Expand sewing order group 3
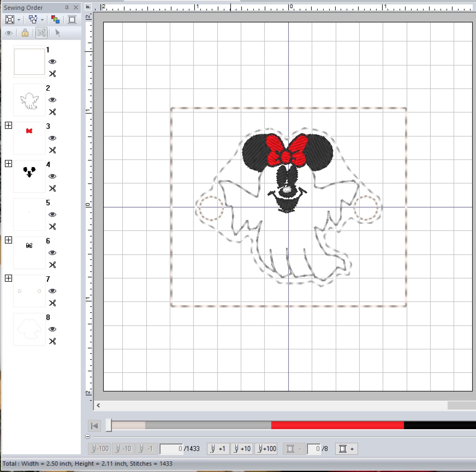 8,126
